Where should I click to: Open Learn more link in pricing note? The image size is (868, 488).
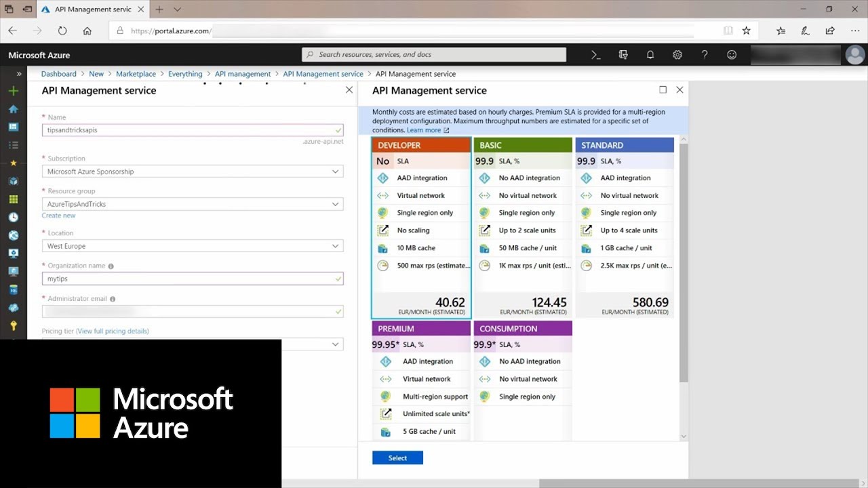(427, 130)
